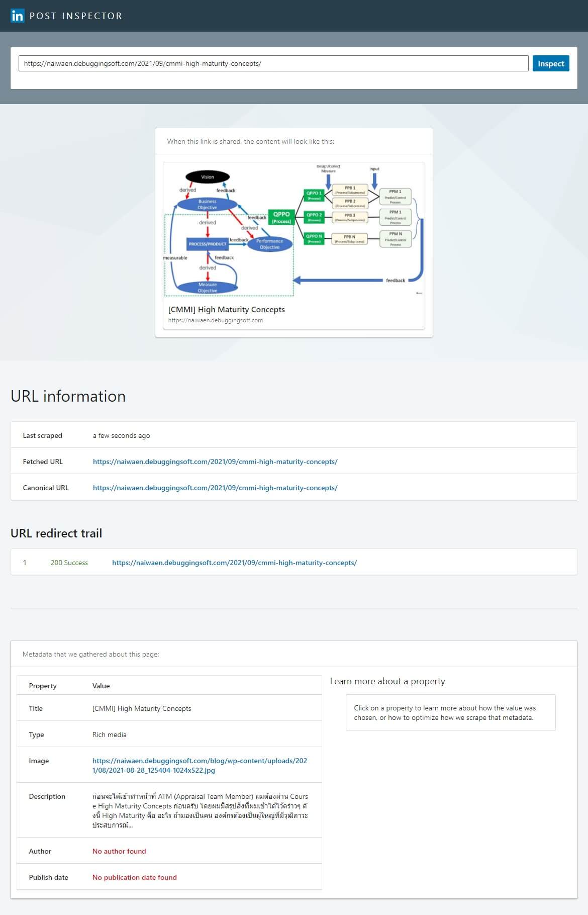Click the Last scraped label

[x=43, y=435]
